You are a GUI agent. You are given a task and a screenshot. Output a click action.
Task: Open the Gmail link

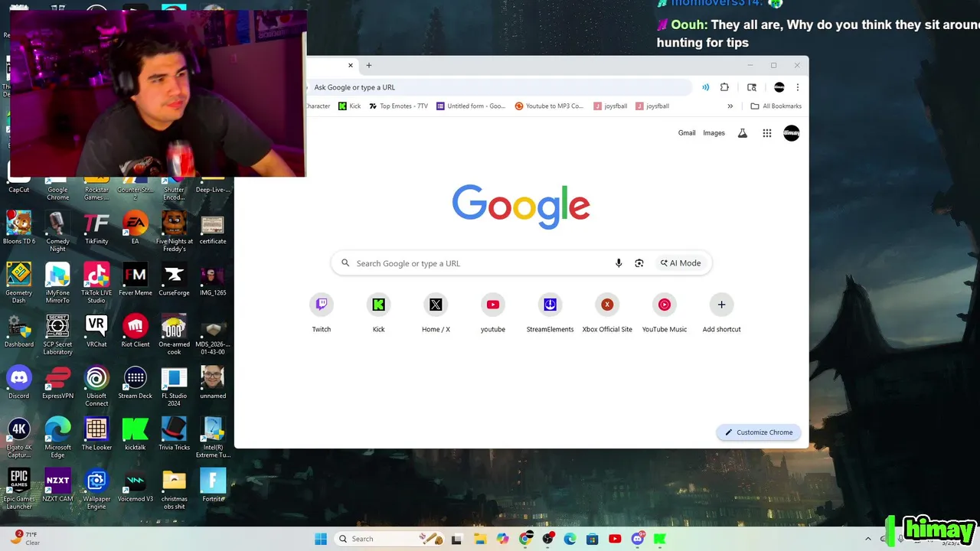(x=687, y=133)
